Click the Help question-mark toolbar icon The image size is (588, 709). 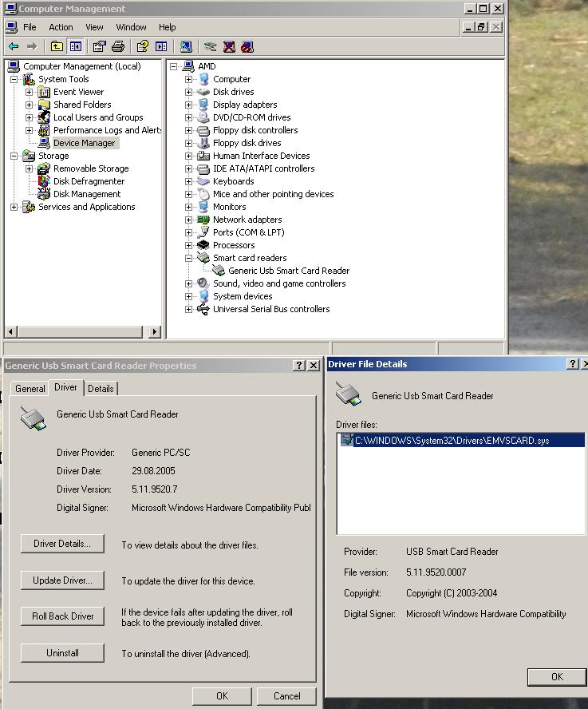pyautogui.click(x=143, y=46)
